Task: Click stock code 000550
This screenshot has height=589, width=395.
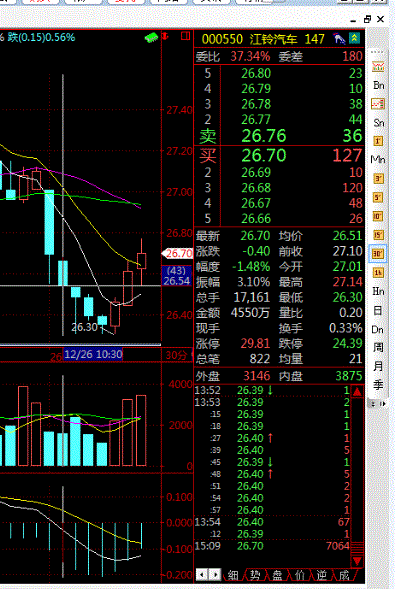Action: [x=222, y=39]
